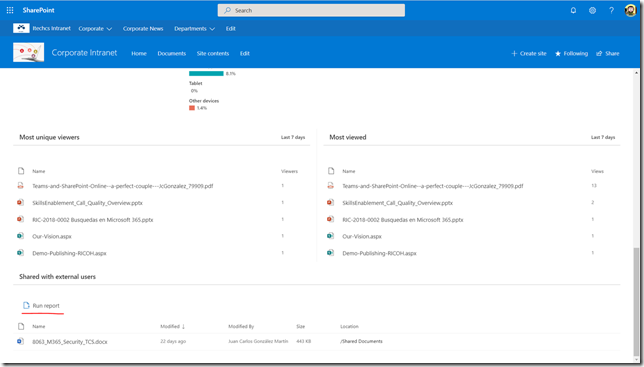Click Edit in the site navigation
The image size is (644, 367).
245,53
